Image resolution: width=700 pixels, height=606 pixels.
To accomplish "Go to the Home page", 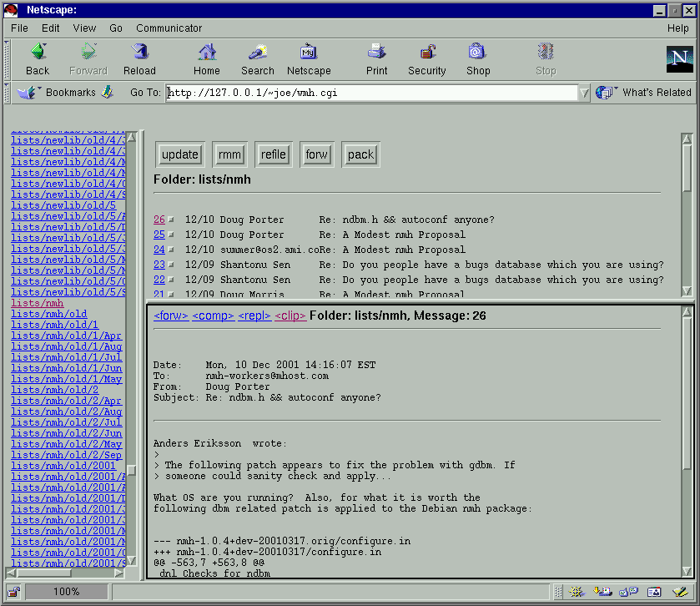I will tap(207, 52).
